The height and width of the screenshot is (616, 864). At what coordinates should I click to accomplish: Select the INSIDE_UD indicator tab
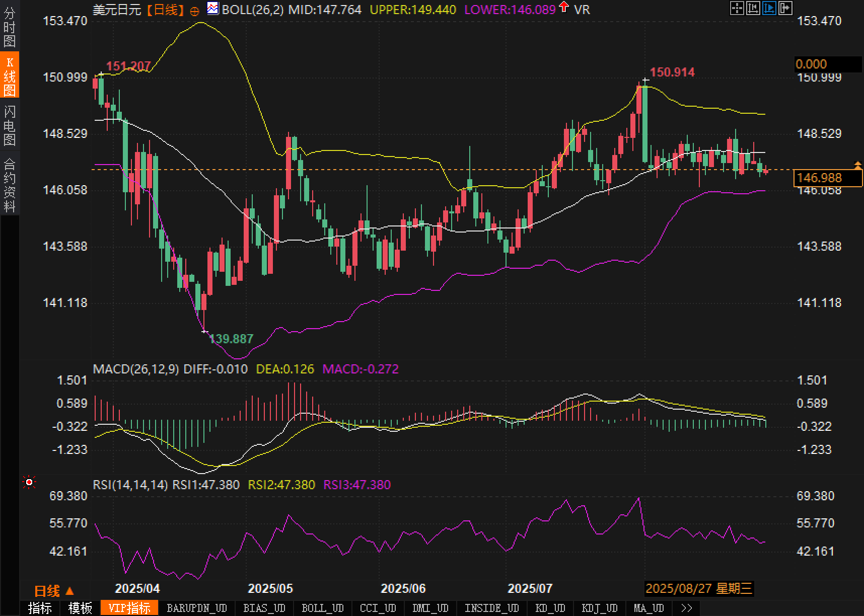[x=492, y=608]
